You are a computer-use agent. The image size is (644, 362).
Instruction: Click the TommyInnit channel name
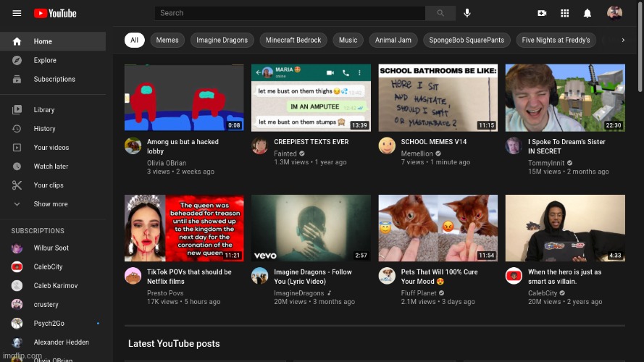coord(546,163)
